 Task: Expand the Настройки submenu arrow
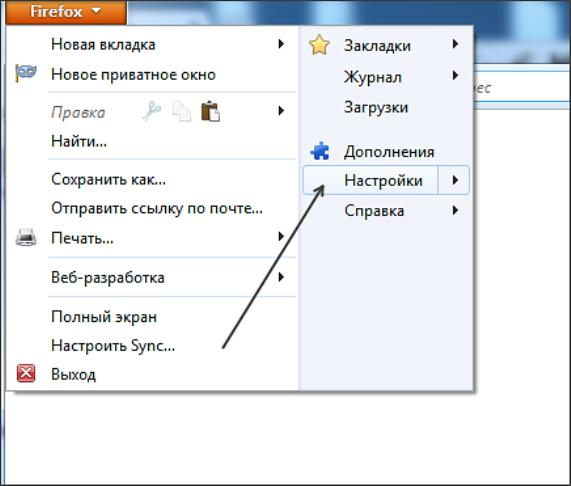[454, 180]
